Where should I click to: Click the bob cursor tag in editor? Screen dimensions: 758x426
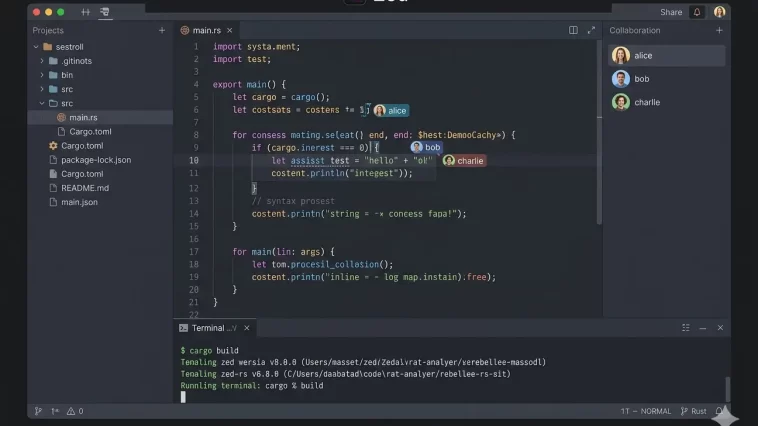(x=426, y=147)
